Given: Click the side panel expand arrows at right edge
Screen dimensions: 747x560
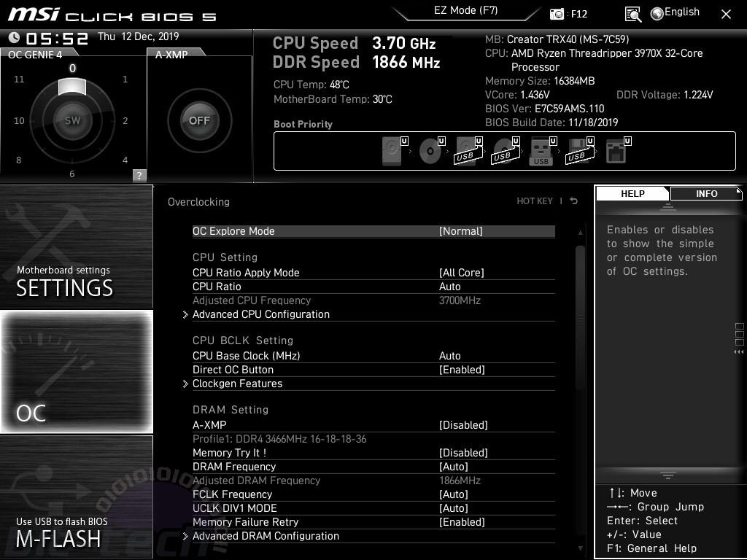Looking at the screenshot, I should [x=739, y=352].
